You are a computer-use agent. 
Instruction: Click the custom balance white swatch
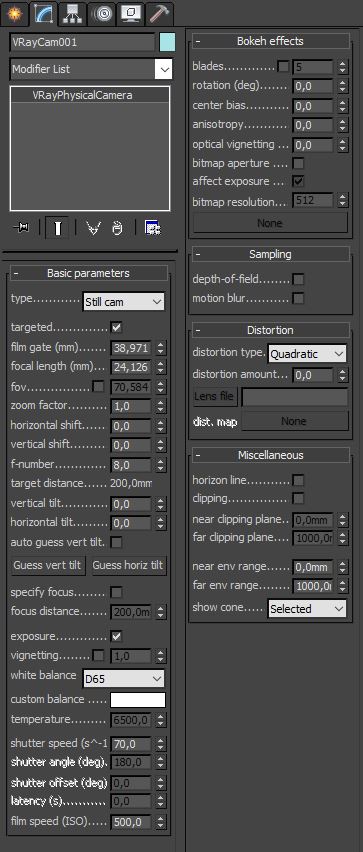137,700
